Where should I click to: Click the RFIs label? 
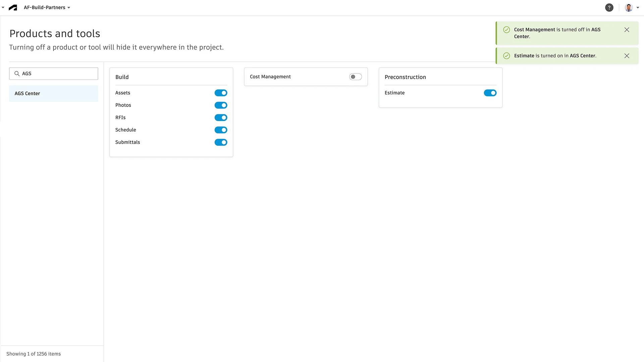point(120,118)
